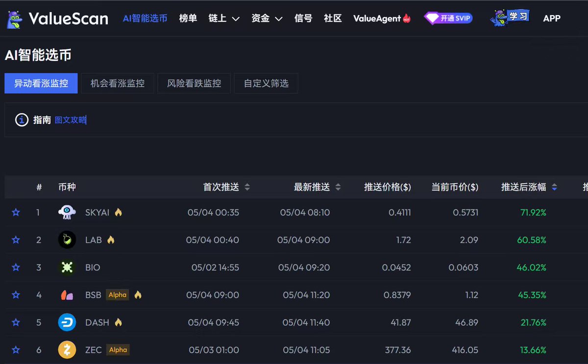This screenshot has width=588, height=364.
Task: Click the 推送价格($) column header
Action: [x=388, y=187]
